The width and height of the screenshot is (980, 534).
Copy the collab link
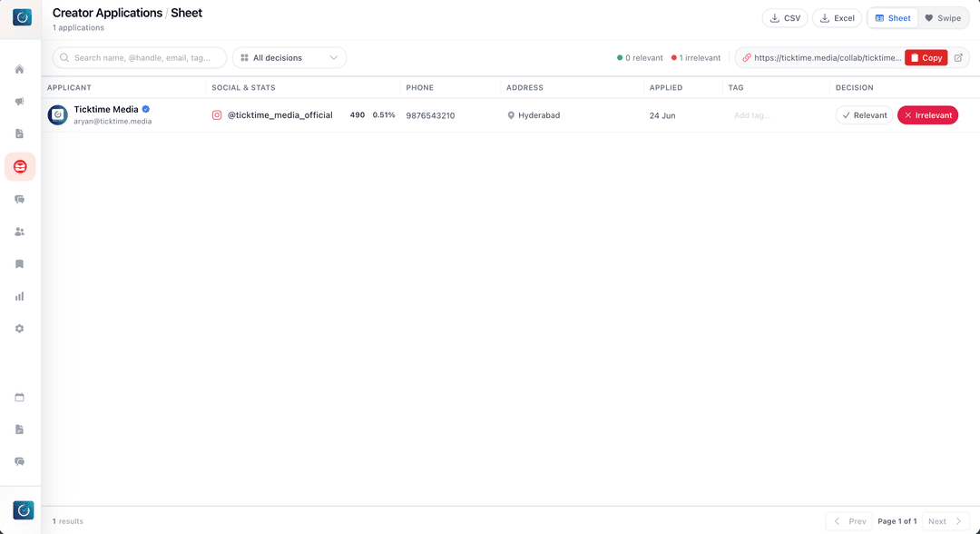(926, 57)
